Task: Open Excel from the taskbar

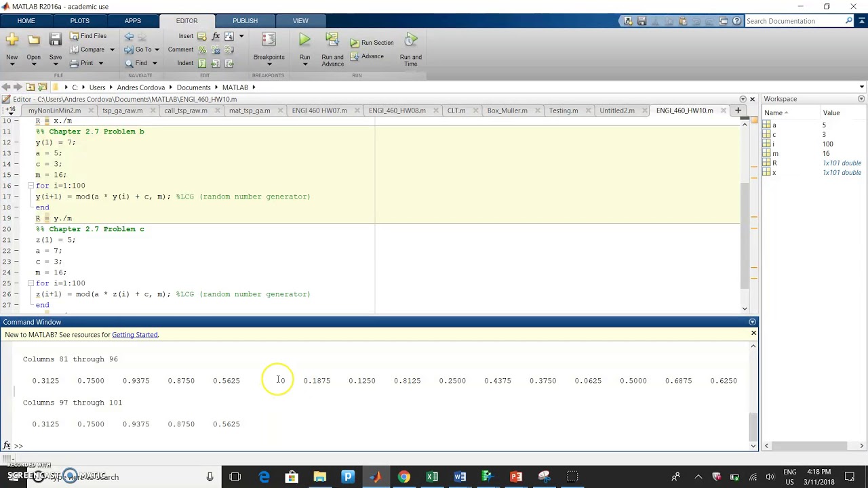Action: (432, 477)
